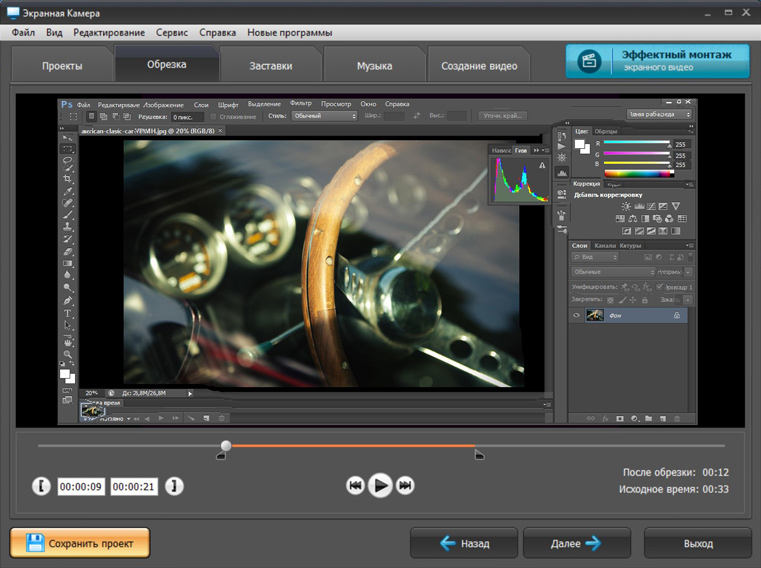Set start marker with left bracket icon
Viewport: 761px width, 568px height.
(x=41, y=486)
